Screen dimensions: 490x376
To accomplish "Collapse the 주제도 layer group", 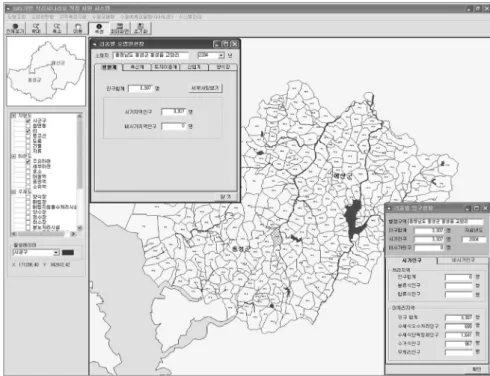I will point(14,192).
